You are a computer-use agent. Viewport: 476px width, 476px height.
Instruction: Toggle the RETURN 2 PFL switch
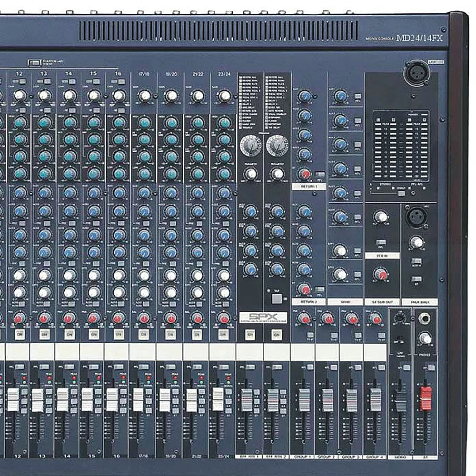[x=319, y=290]
